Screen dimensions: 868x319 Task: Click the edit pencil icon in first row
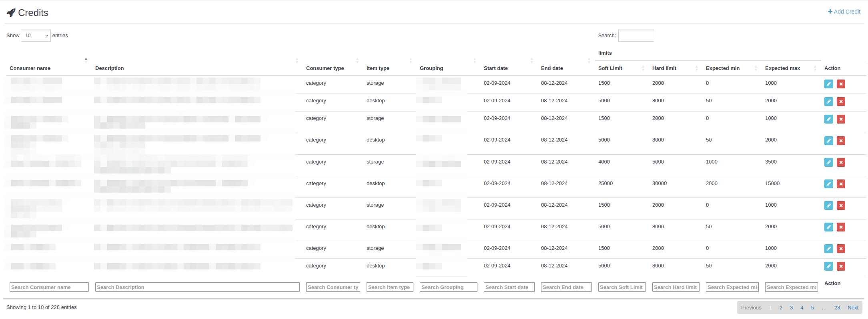pos(828,84)
